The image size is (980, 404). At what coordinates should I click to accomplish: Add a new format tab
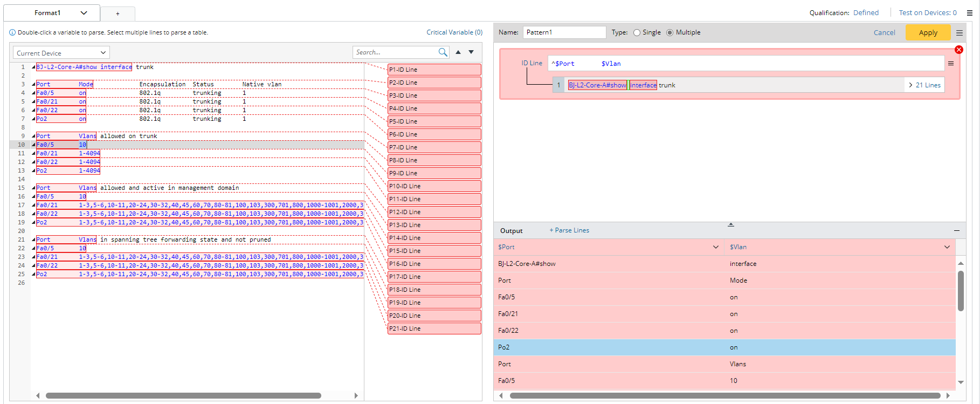118,13
